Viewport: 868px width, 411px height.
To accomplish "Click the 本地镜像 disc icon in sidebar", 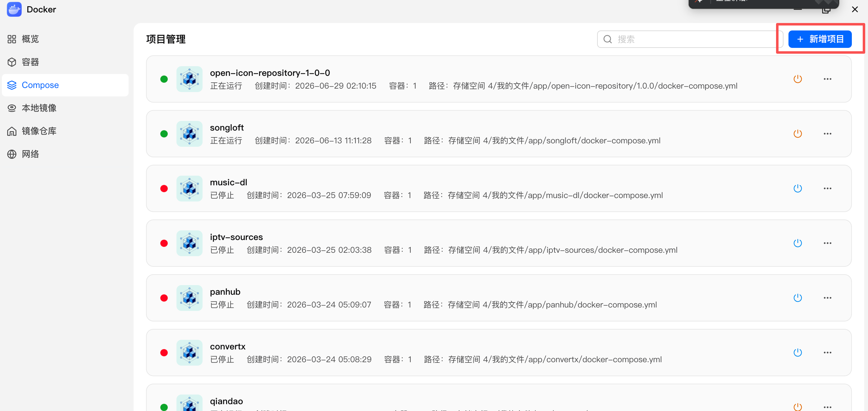I will pyautogui.click(x=12, y=108).
